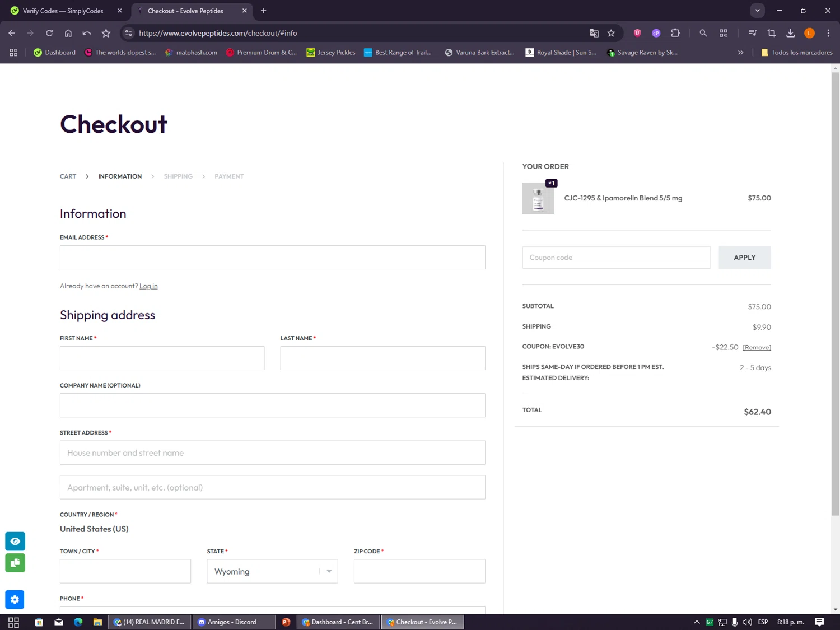Click the browser address bar URL
The width and height of the screenshot is (840, 630).
(218, 33)
